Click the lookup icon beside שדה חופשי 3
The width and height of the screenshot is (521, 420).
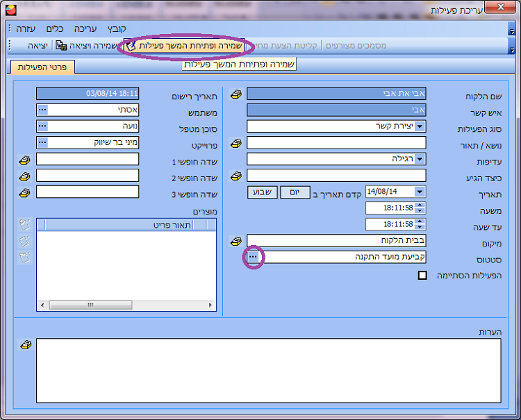pos(24,192)
